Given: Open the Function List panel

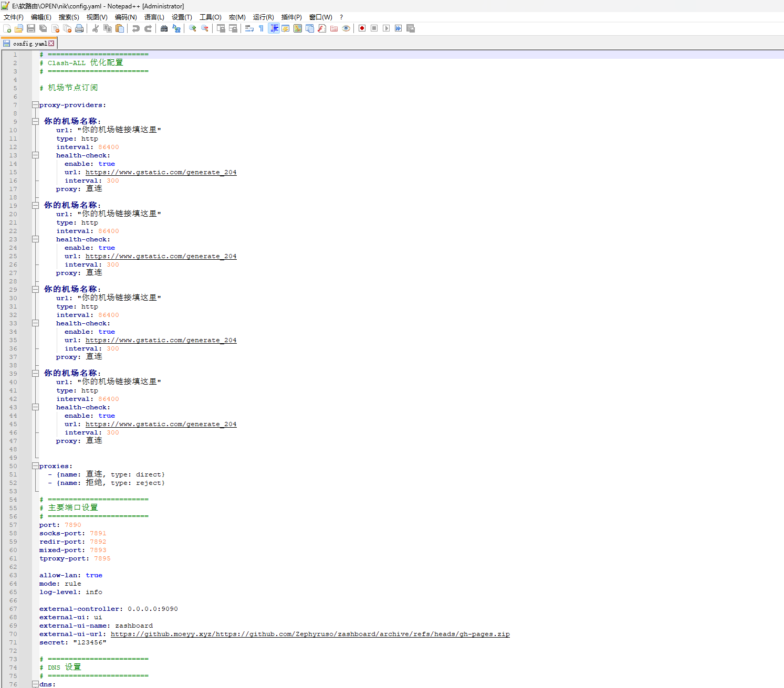Looking at the screenshot, I should [322, 28].
